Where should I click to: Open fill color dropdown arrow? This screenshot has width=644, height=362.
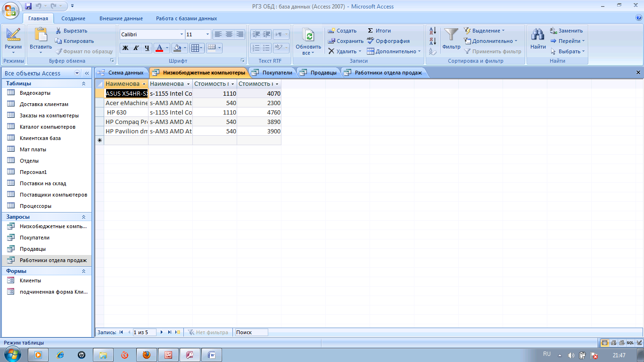click(x=185, y=48)
